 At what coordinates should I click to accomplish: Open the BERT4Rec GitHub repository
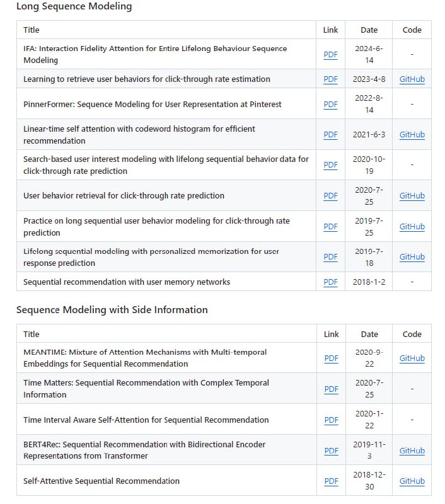[412, 451]
